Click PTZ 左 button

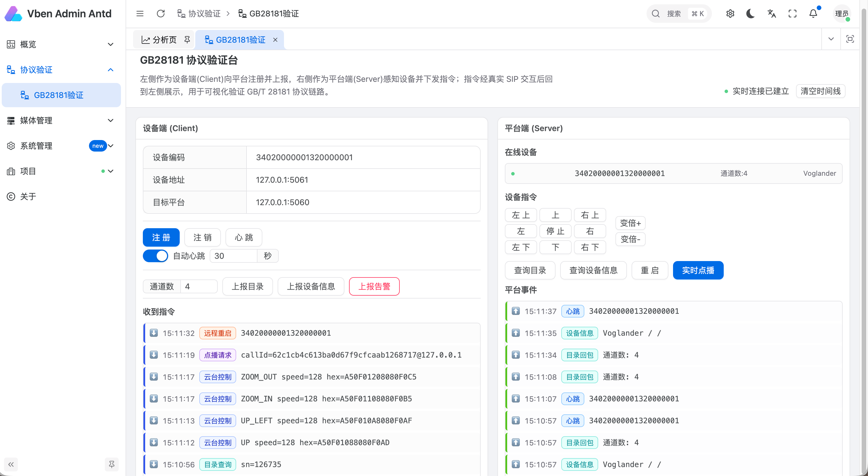(521, 231)
